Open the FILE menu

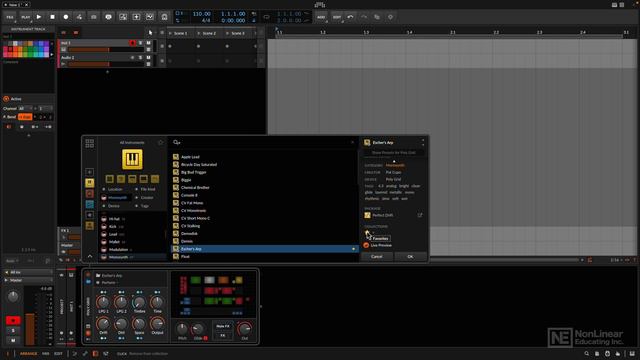click(x=10, y=17)
